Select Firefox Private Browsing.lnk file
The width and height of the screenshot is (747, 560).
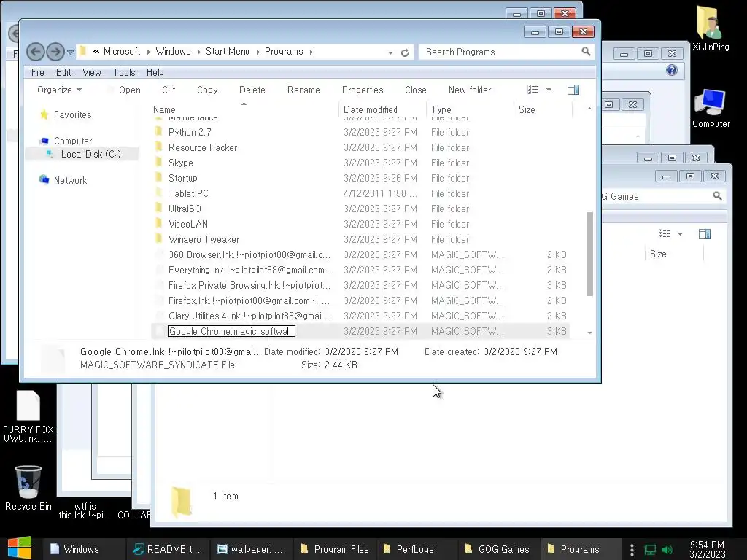pyautogui.click(x=249, y=285)
